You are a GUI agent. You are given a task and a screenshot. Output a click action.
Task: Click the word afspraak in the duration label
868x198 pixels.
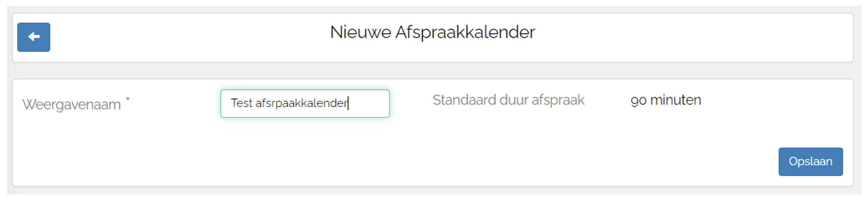(x=558, y=100)
